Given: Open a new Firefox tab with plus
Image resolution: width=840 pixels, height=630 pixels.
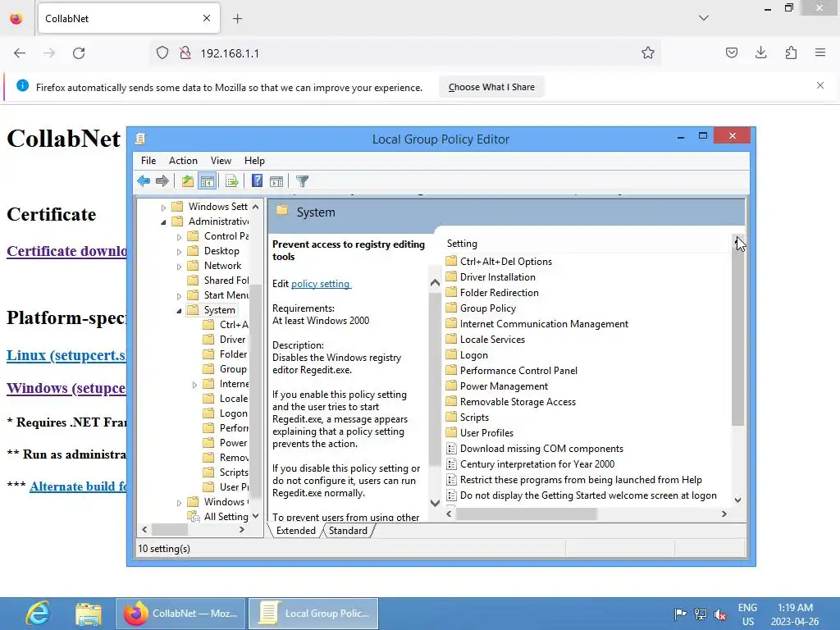Looking at the screenshot, I should (237, 19).
